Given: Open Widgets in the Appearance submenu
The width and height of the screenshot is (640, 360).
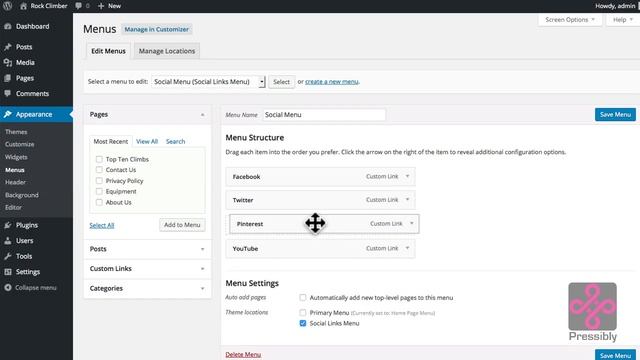Looking at the screenshot, I should point(16,157).
